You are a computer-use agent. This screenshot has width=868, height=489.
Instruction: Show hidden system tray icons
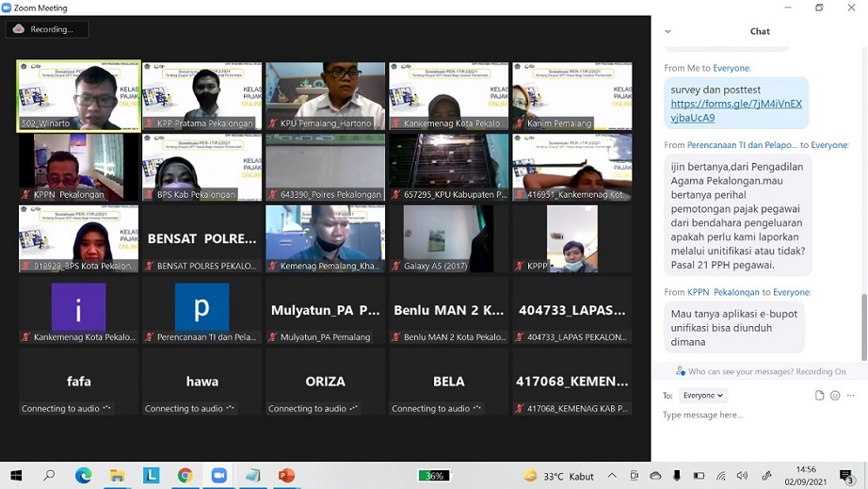tap(612, 476)
